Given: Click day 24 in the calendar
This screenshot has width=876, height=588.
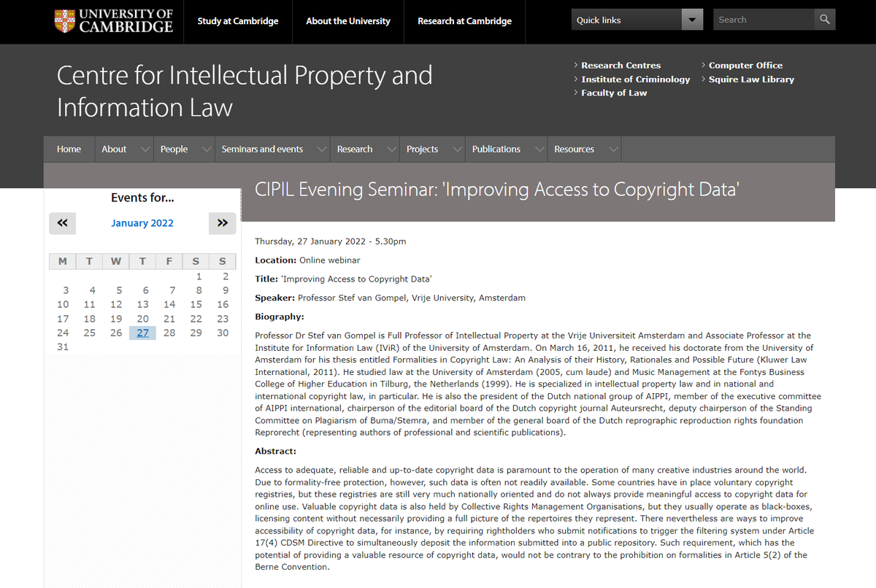Looking at the screenshot, I should pos(63,333).
